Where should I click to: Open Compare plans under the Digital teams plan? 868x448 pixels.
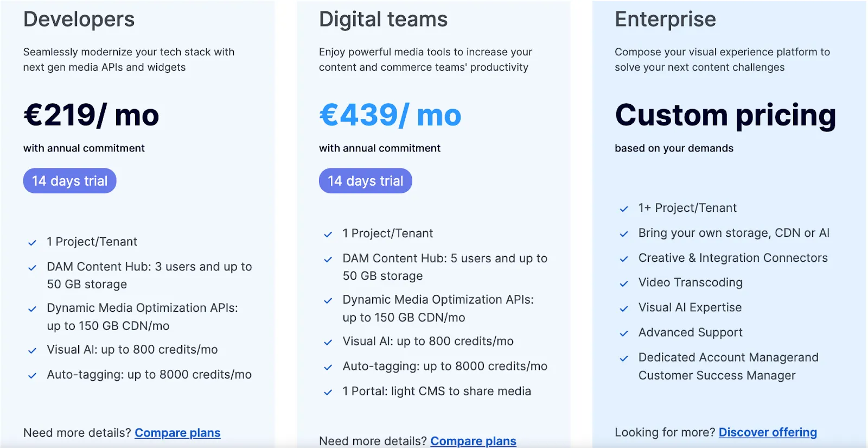(473, 441)
